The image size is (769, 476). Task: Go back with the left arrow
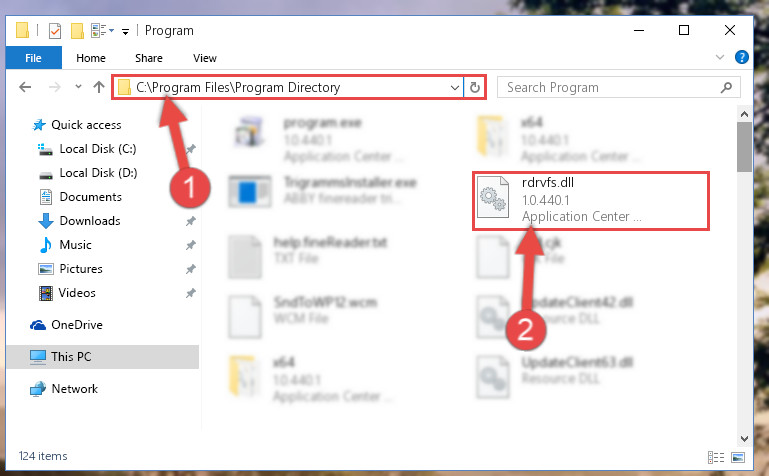[25, 87]
